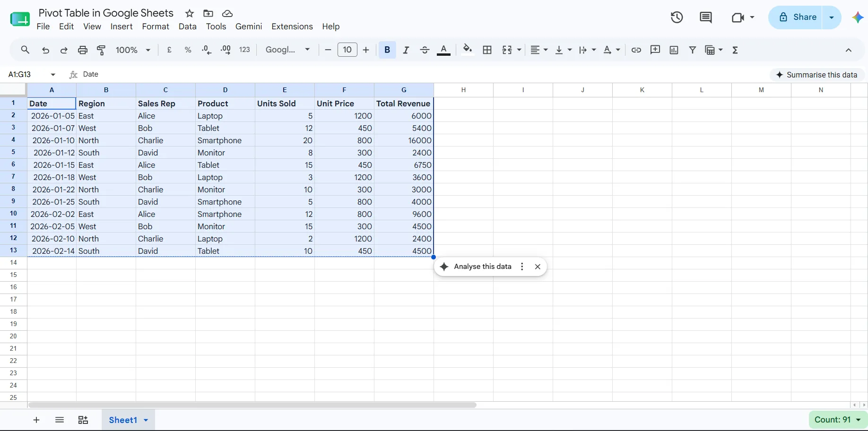The height and width of the screenshot is (431, 868).
Task: Insert a link
Action: pyautogui.click(x=636, y=50)
